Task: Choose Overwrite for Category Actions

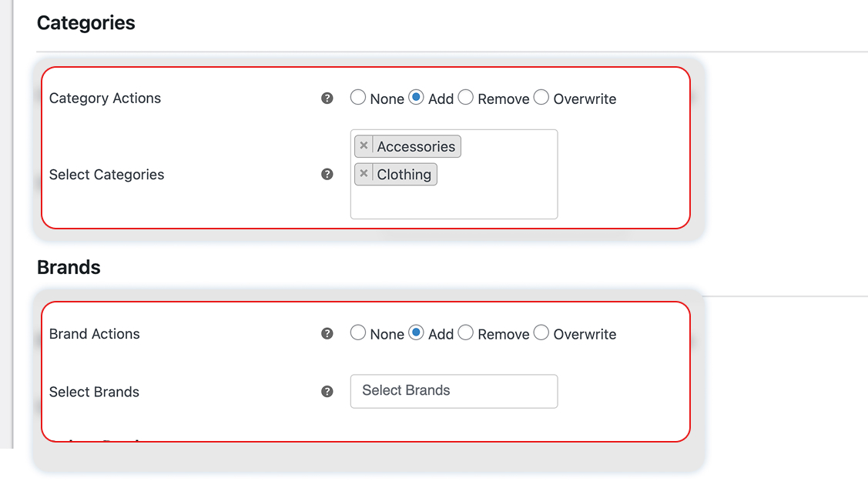Action: click(541, 97)
